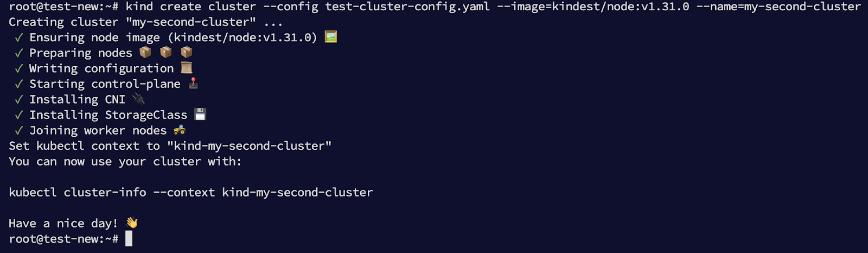Click the "Have a nice day!" text

(x=63, y=224)
